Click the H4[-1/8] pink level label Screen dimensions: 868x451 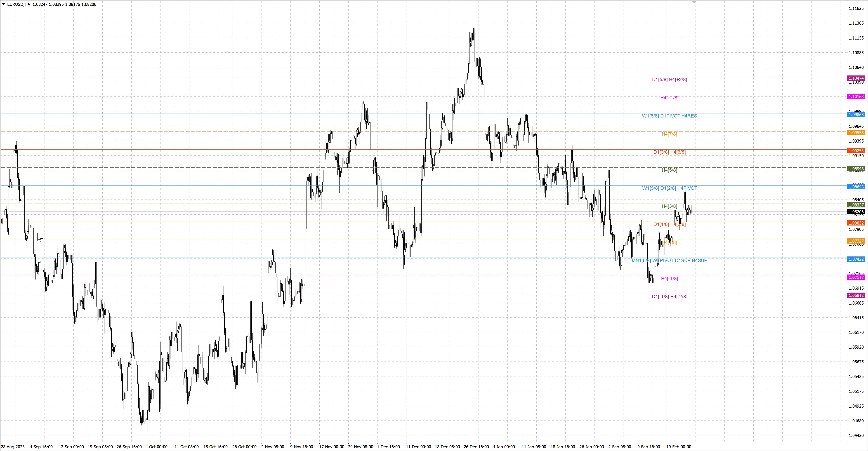669,279
